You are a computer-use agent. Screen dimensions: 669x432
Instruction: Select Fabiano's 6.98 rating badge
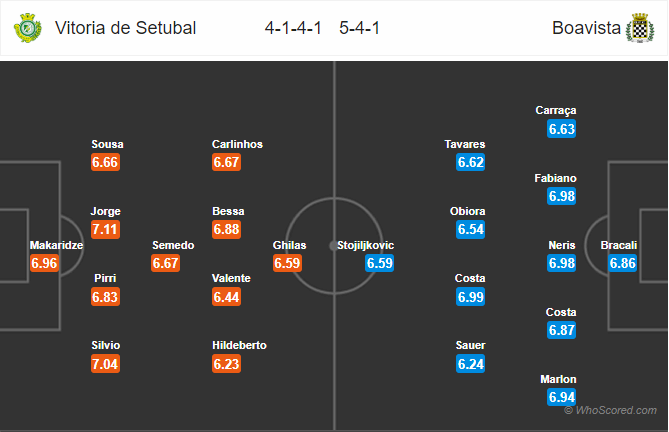562,196
